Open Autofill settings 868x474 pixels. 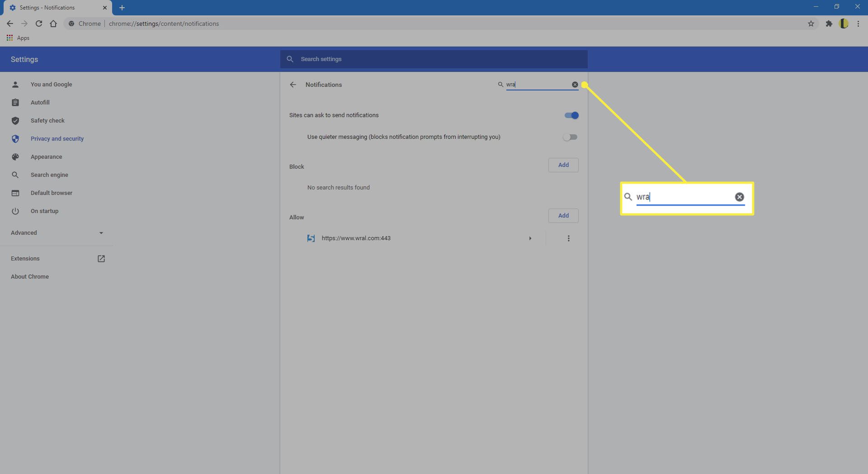(40, 103)
